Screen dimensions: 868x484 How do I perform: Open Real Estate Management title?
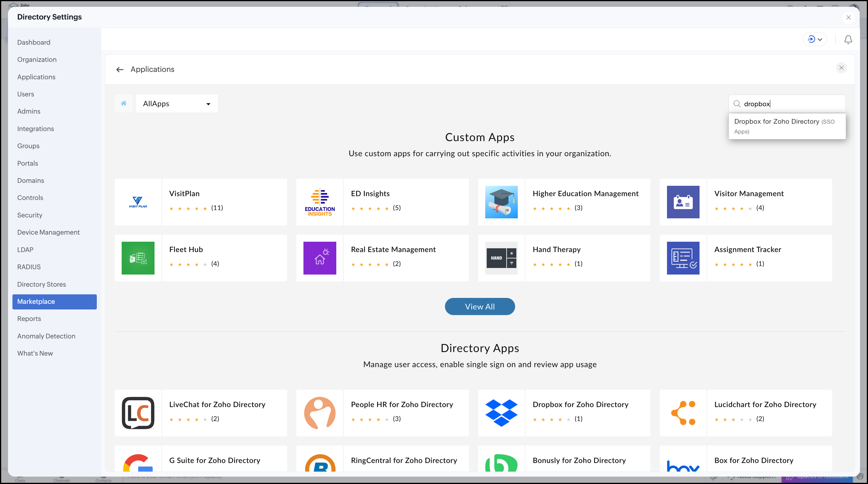(393, 250)
